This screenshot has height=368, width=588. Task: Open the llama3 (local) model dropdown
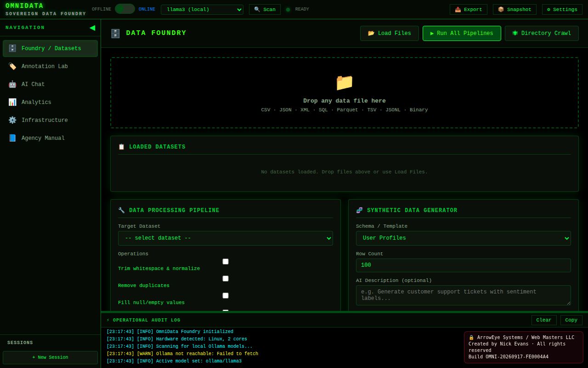point(202,10)
